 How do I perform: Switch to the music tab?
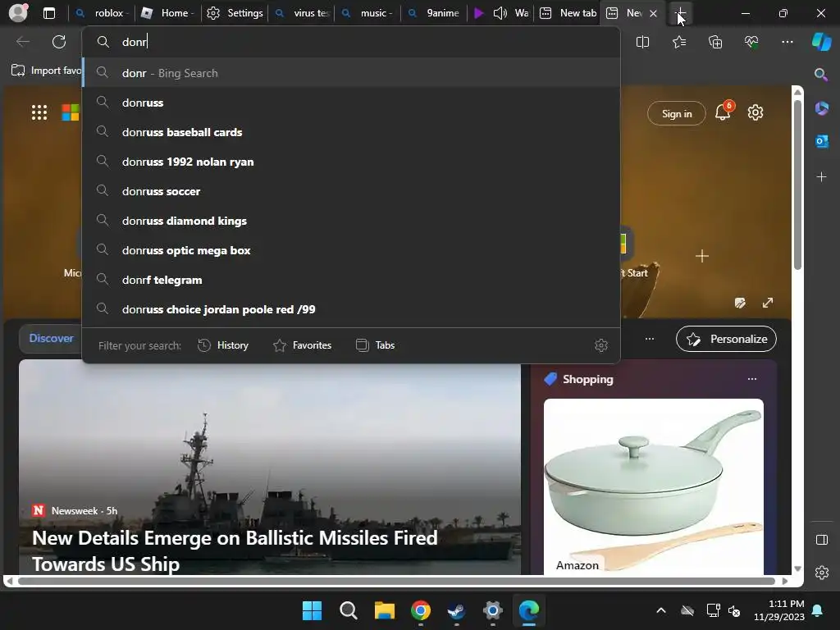368,13
